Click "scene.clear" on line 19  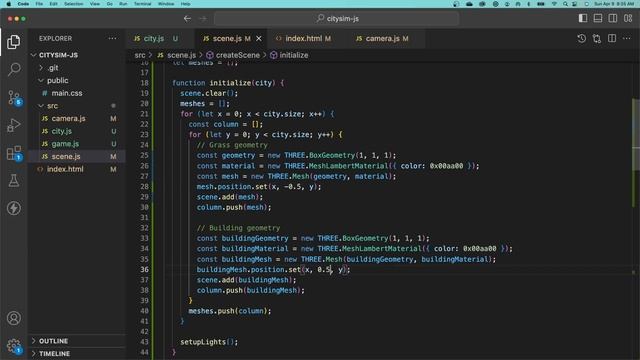[203, 93]
